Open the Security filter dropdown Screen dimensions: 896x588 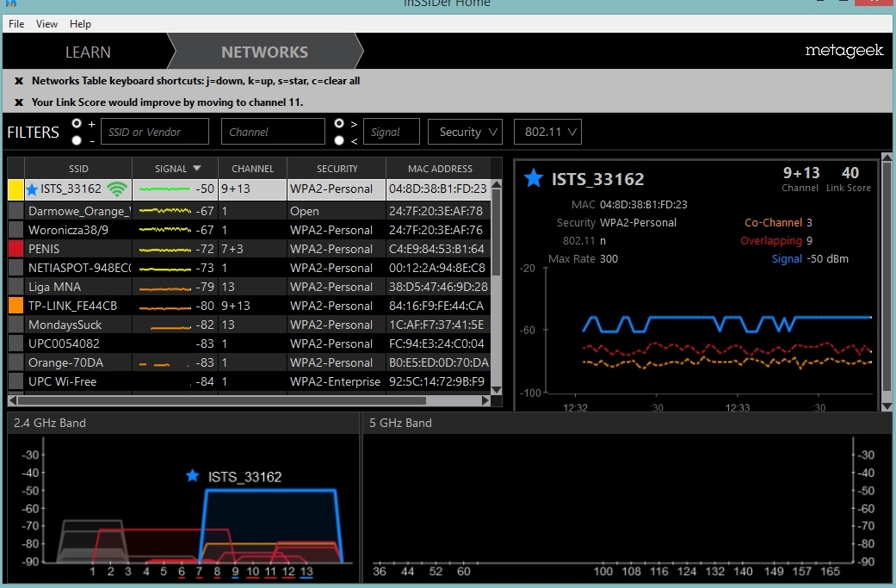pyautogui.click(x=465, y=132)
